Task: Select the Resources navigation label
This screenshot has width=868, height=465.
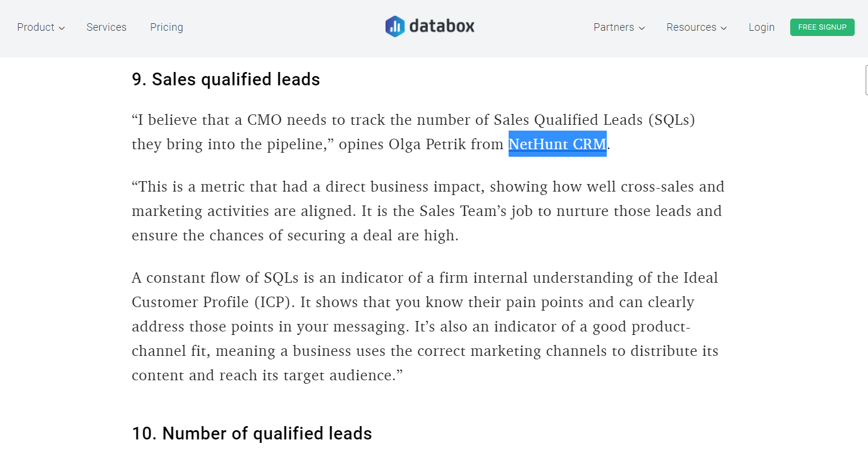Action: click(x=691, y=27)
